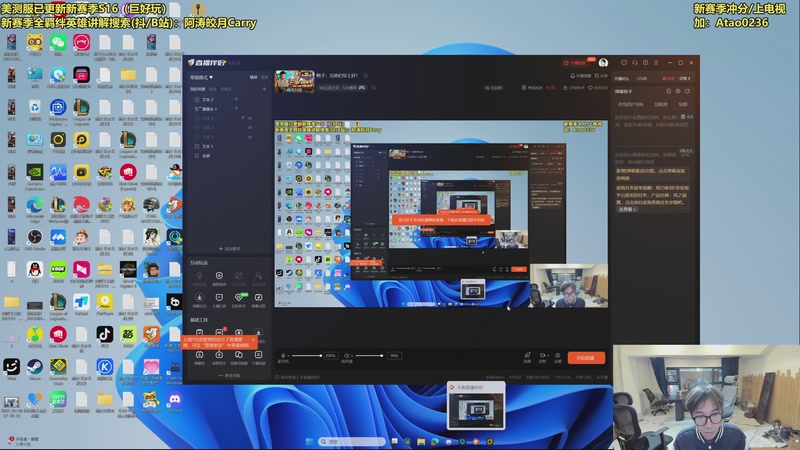The height and width of the screenshot is (450, 800).
Task: Select the 我的场景 scene tab
Action: tap(197, 89)
